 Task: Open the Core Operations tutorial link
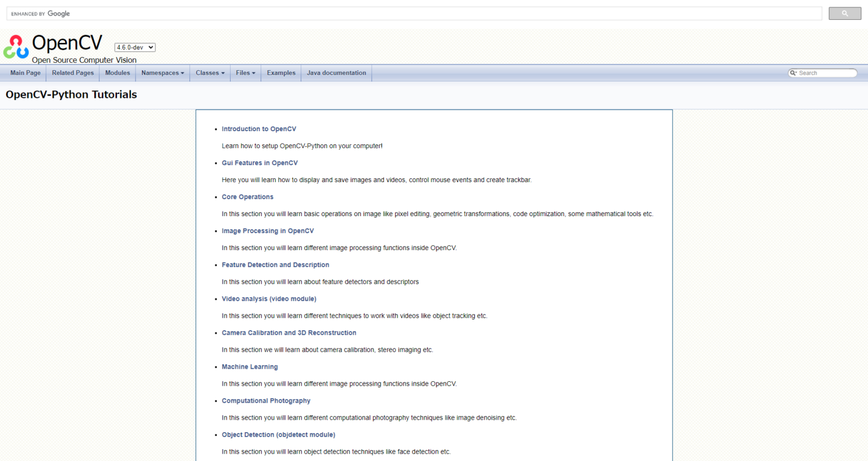pyautogui.click(x=248, y=197)
